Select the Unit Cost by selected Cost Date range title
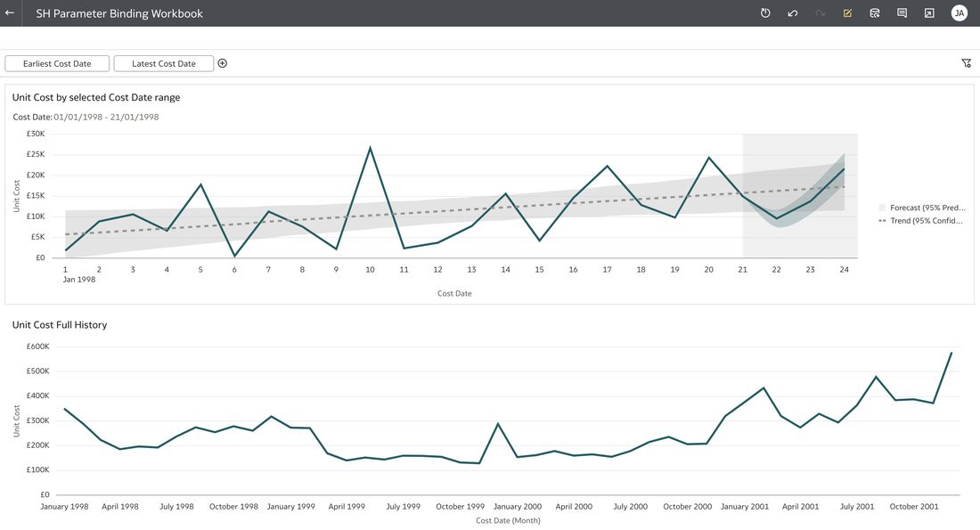Viewport: 980px width, 530px height. (x=96, y=97)
